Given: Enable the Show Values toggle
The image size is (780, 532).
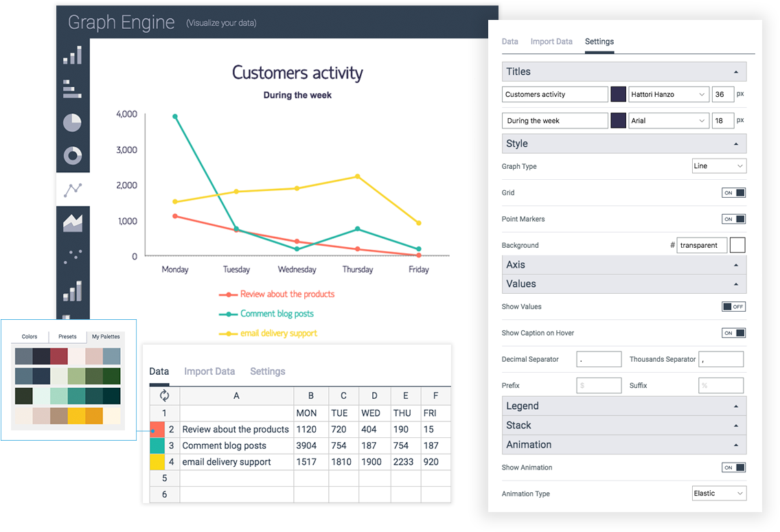Looking at the screenshot, I should point(733,307).
